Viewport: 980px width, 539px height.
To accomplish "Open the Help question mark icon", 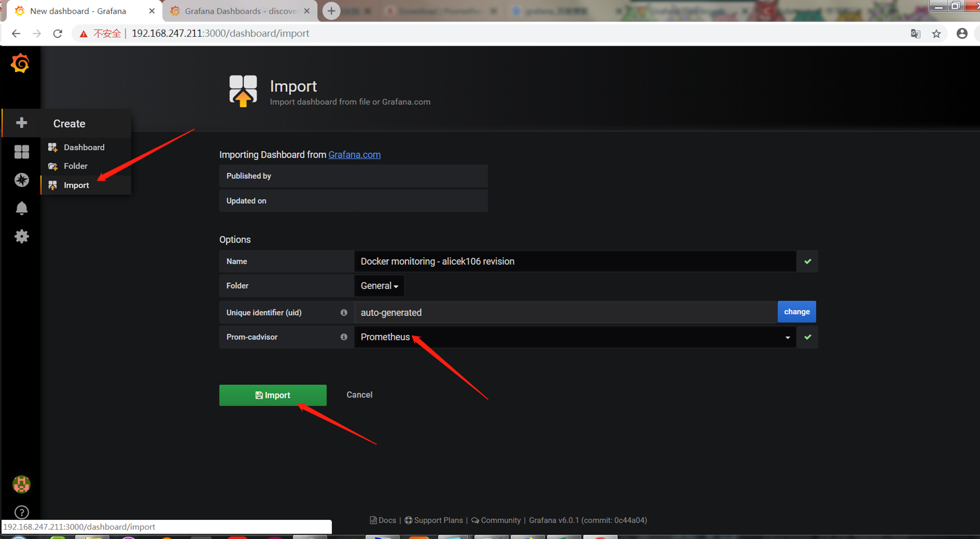I will pyautogui.click(x=21, y=512).
